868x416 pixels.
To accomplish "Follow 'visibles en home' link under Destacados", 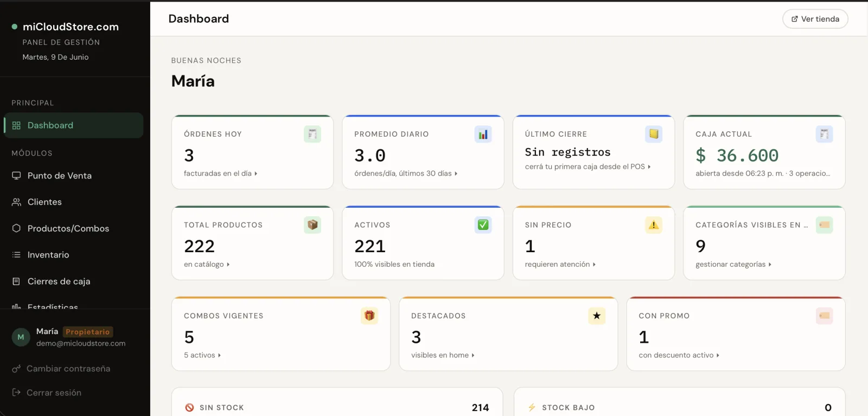I will (x=443, y=355).
